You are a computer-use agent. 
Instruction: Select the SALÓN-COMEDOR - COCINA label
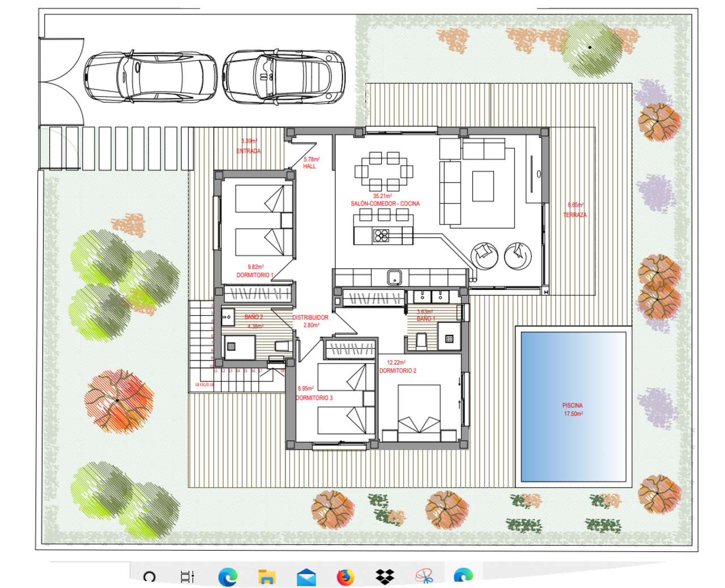coord(385,204)
